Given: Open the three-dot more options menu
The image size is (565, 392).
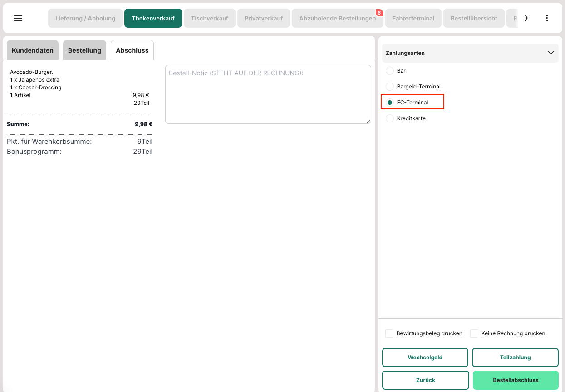Looking at the screenshot, I should [x=546, y=18].
